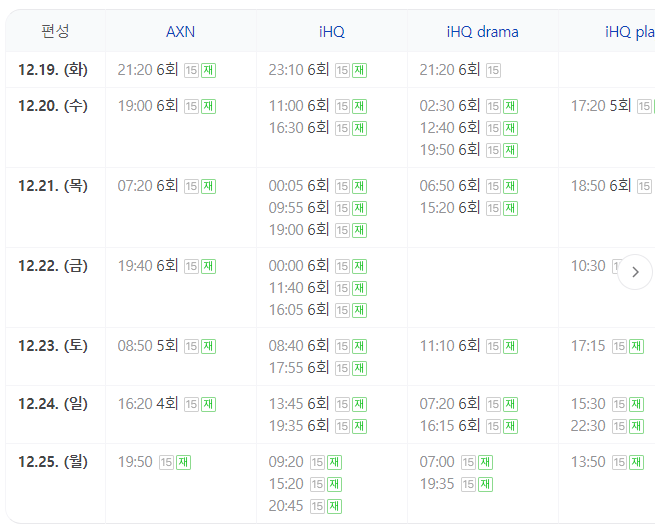Screen dimensions: 655x532
Task: Click iHQ 16:05 6회 entry
Action: point(318,310)
